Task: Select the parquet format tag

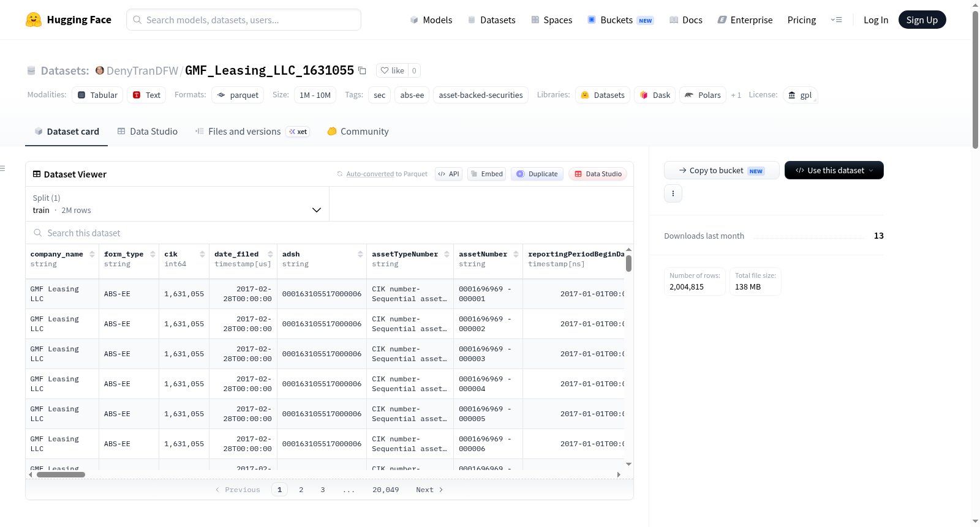Action: coord(238,95)
